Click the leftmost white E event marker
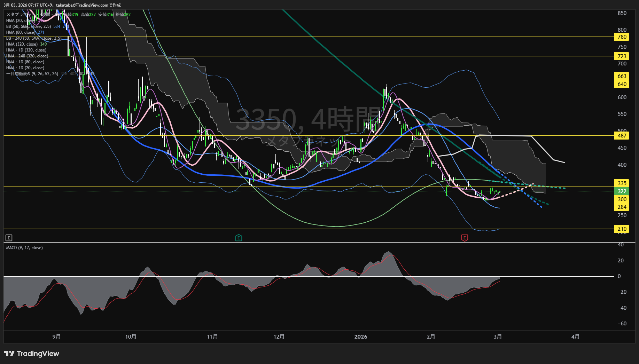The height and width of the screenshot is (364, 639). click(9, 238)
